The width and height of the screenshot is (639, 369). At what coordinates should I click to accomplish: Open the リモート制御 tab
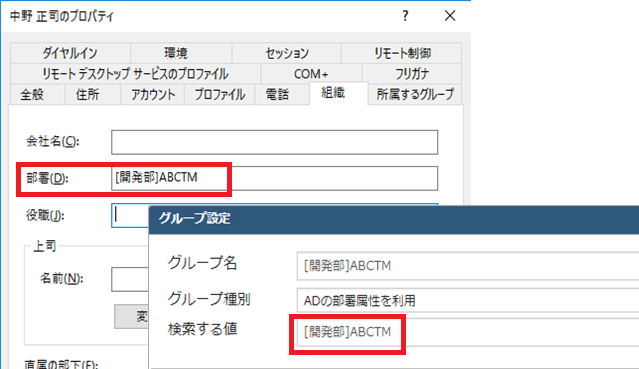(401, 53)
